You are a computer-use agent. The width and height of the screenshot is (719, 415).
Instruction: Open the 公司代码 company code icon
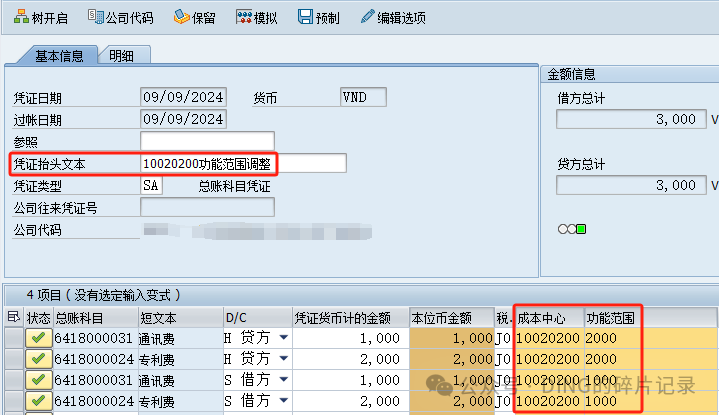96,17
